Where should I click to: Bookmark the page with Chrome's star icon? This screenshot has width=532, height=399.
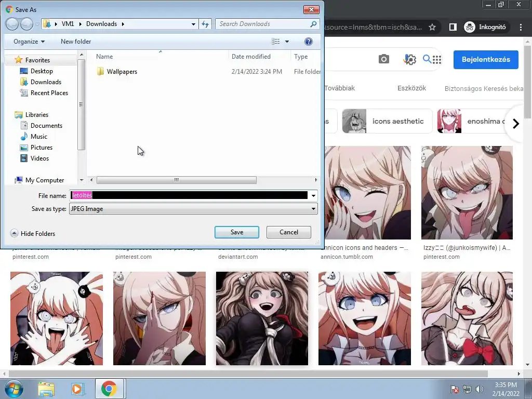coord(432,27)
